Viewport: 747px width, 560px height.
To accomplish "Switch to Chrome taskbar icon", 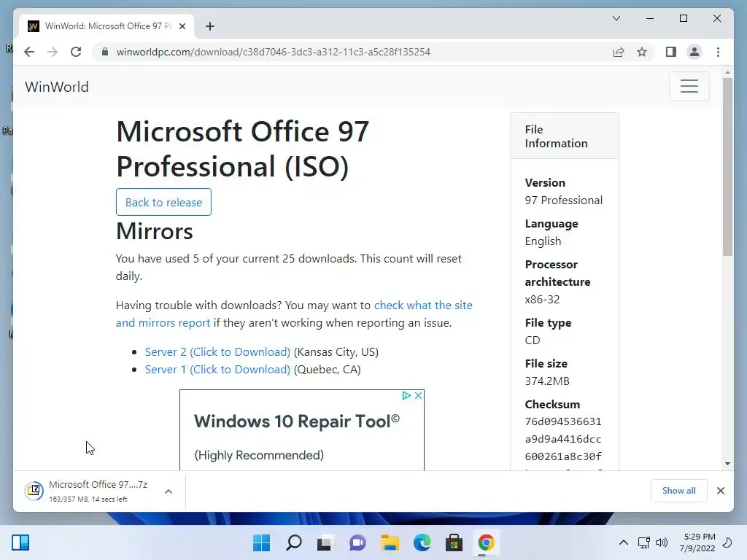I will point(486,542).
